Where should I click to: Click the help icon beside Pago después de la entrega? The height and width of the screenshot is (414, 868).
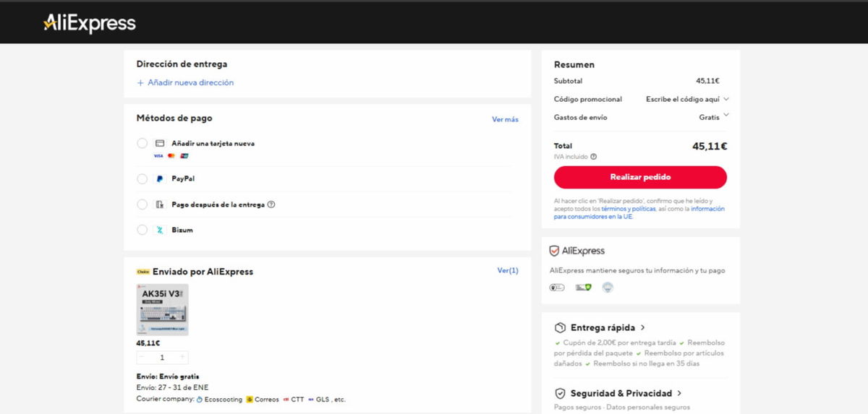click(x=271, y=204)
